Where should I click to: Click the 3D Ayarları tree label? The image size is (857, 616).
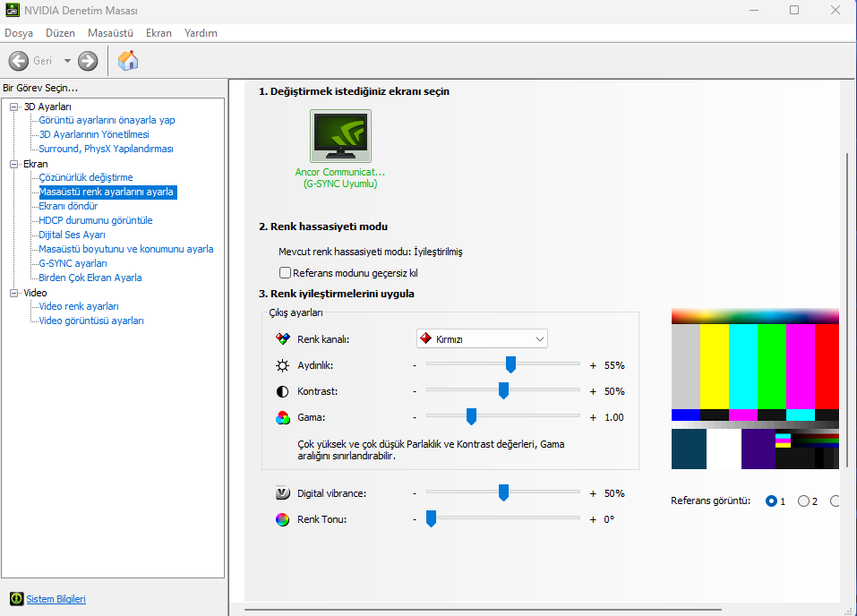[47, 107]
